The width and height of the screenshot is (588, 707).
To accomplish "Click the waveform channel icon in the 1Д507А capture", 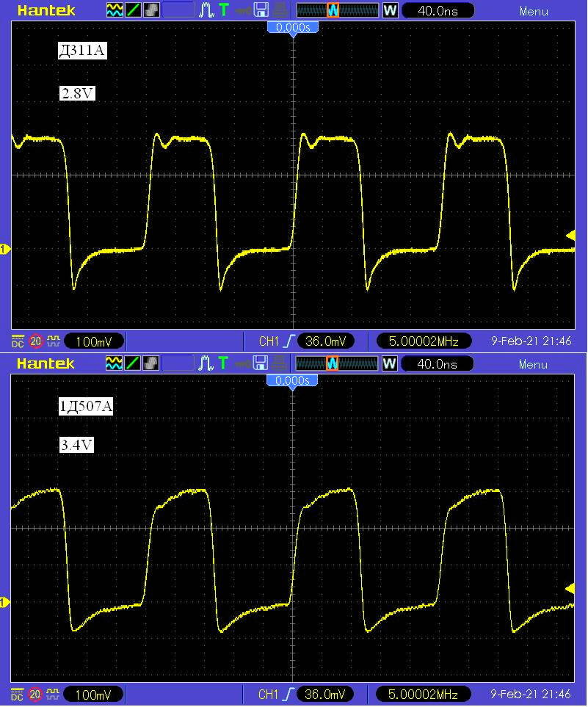I will click(x=114, y=363).
